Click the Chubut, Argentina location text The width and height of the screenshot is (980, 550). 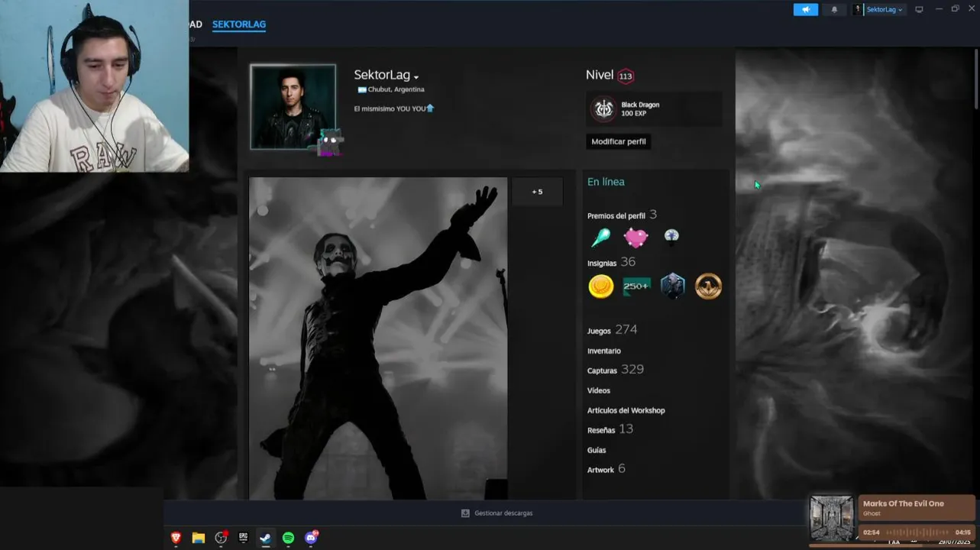click(x=396, y=90)
